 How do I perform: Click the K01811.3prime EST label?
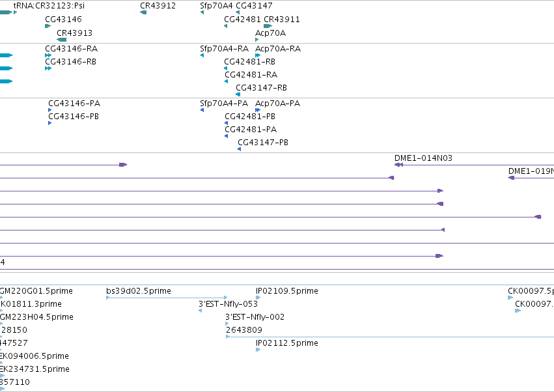(x=31, y=304)
